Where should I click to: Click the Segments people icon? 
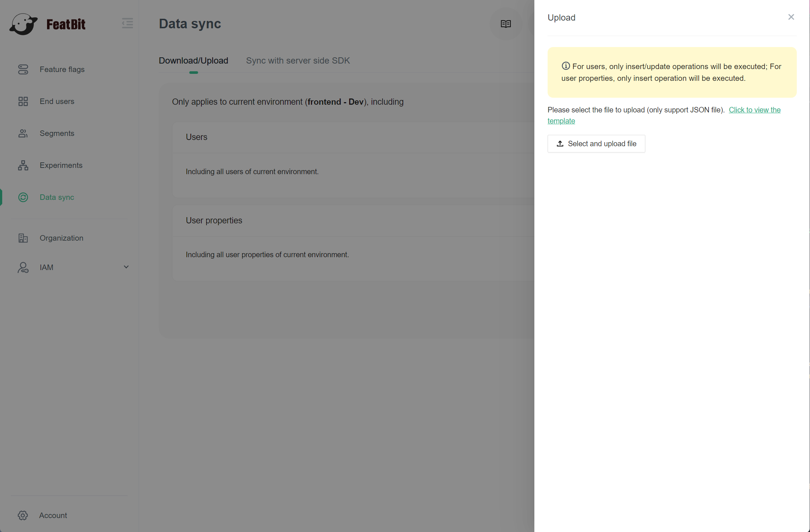23,133
